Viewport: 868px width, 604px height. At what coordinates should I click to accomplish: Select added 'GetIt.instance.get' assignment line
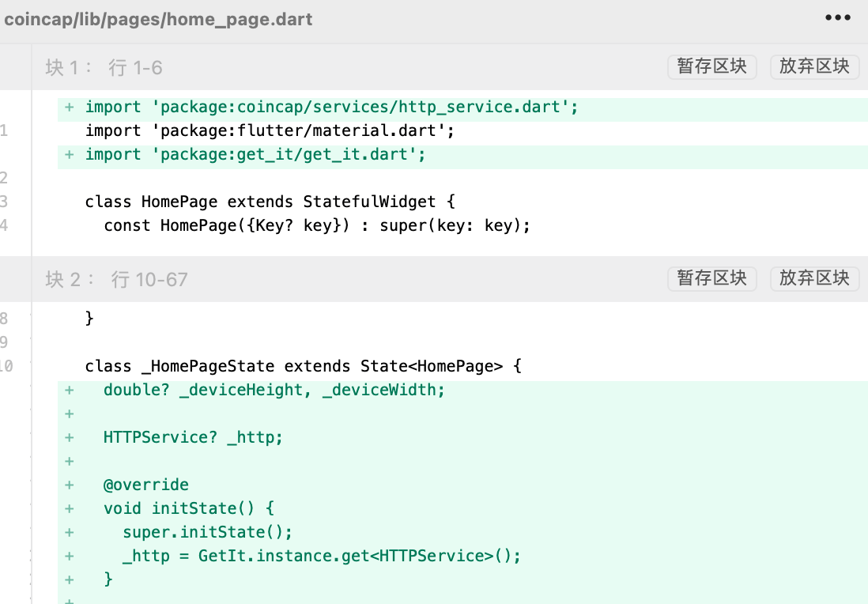pos(322,556)
